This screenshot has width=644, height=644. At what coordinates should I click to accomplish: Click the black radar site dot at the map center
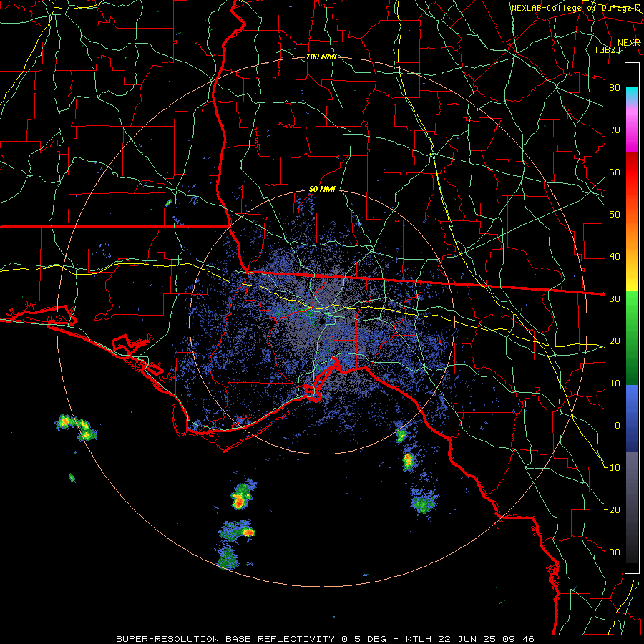click(x=323, y=321)
